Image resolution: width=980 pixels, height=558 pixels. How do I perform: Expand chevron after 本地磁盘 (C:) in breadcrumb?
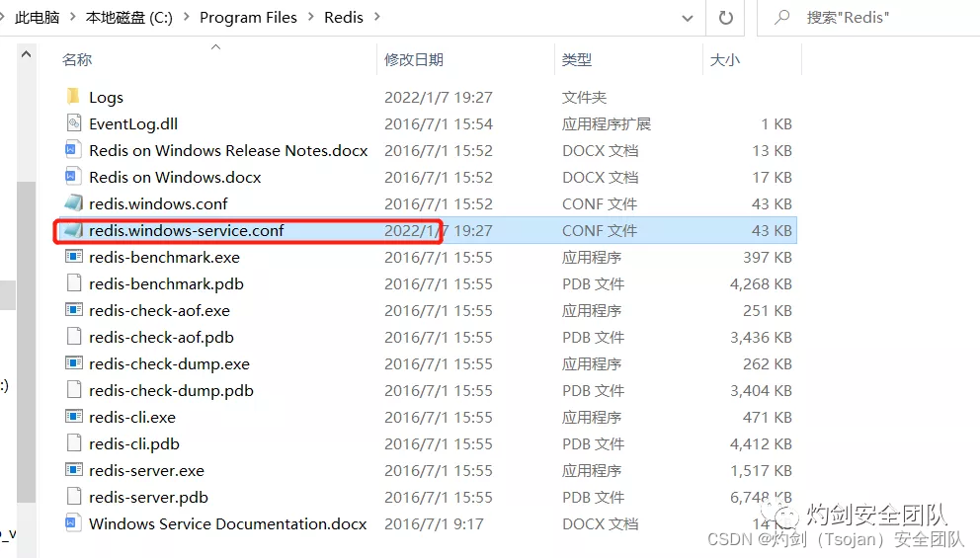tap(186, 17)
